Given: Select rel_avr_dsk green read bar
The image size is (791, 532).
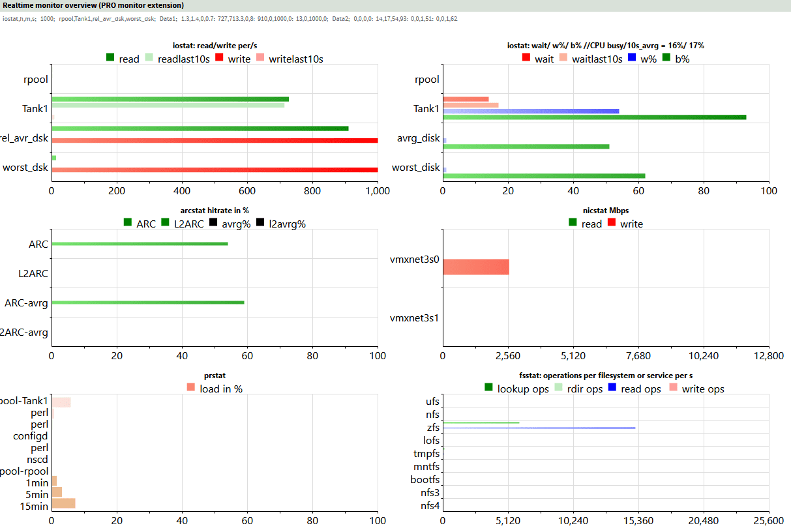Looking at the screenshot, I should (200, 128).
